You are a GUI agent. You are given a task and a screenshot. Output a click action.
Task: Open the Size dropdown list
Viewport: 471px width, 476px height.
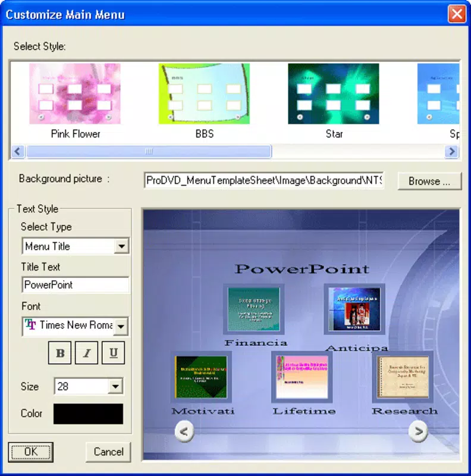[115, 386]
